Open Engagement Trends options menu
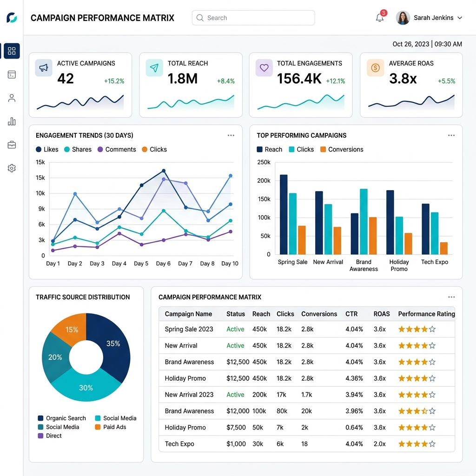476x476 pixels. point(231,135)
